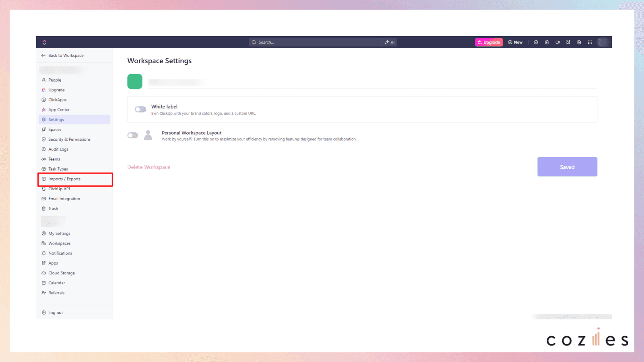
Task: Open the user avatar menu
Action: tap(602, 42)
